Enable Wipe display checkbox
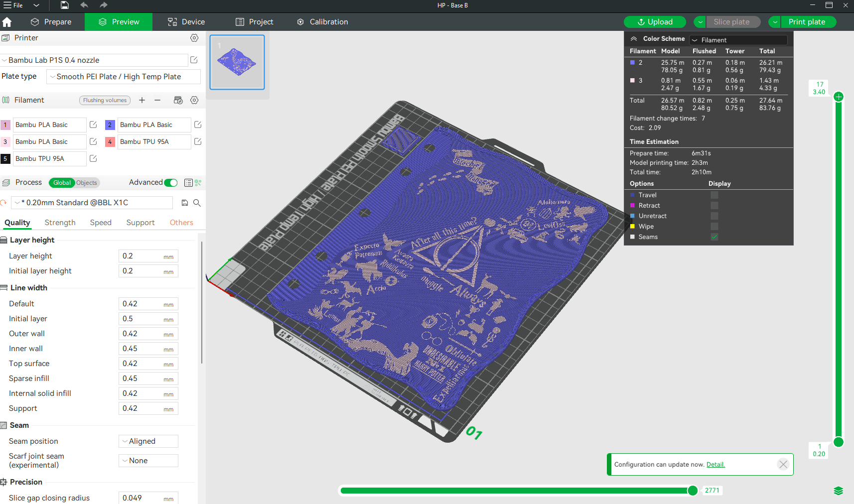854x504 pixels. click(x=714, y=227)
